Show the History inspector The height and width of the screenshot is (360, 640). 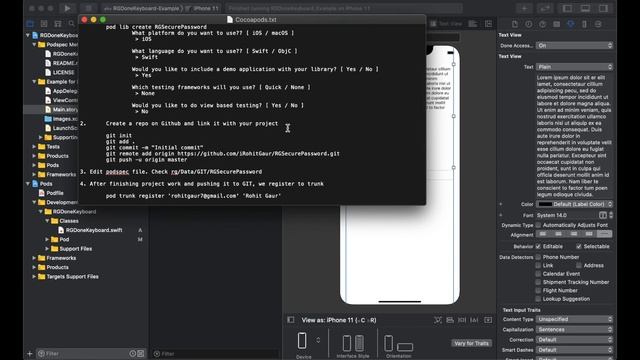tap(529, 24)
